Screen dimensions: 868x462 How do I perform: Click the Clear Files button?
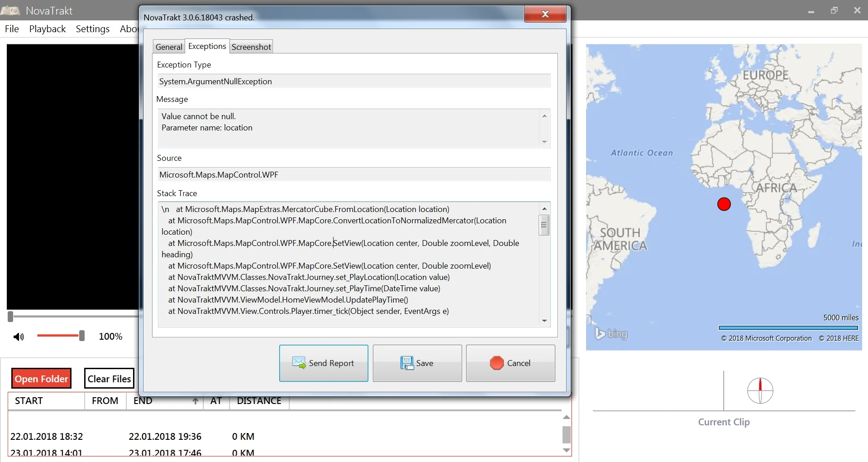(109, 379)
